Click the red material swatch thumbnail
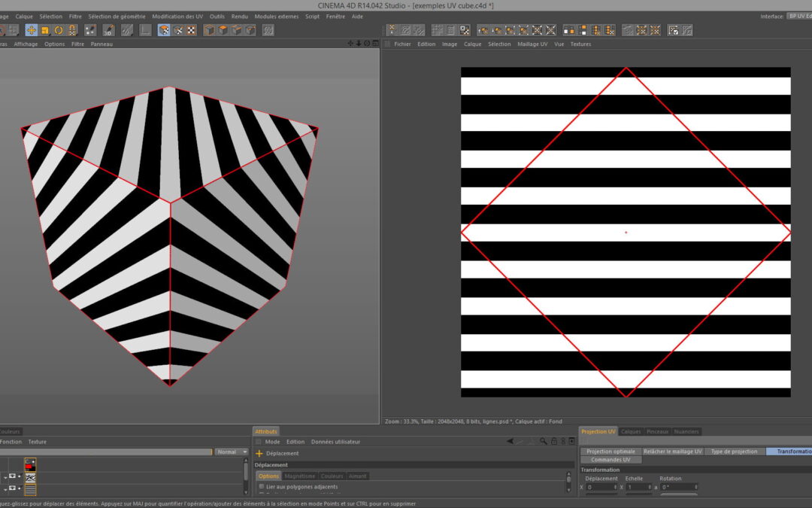Screen dimensions: 812x508 click(x=31, y=464)
